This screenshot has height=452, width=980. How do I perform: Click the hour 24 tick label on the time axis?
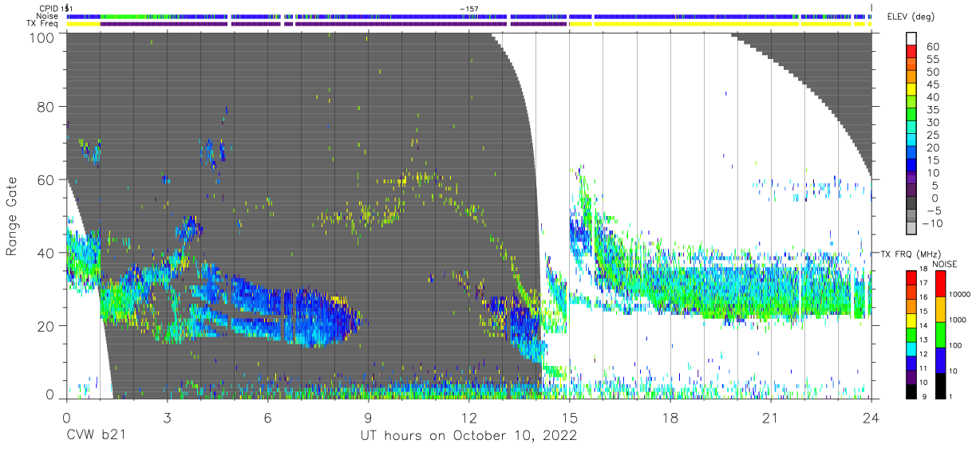pyautogui.click(x=871, y=417)
